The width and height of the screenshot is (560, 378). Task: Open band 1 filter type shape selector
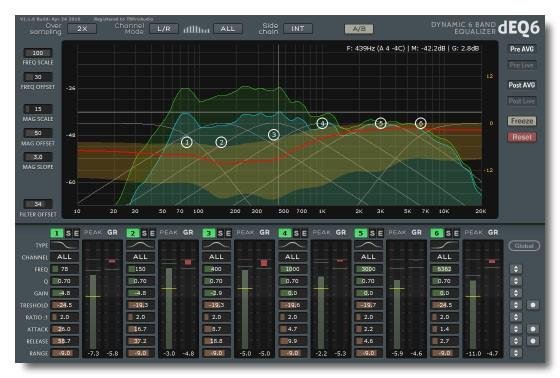click(64, 245)
